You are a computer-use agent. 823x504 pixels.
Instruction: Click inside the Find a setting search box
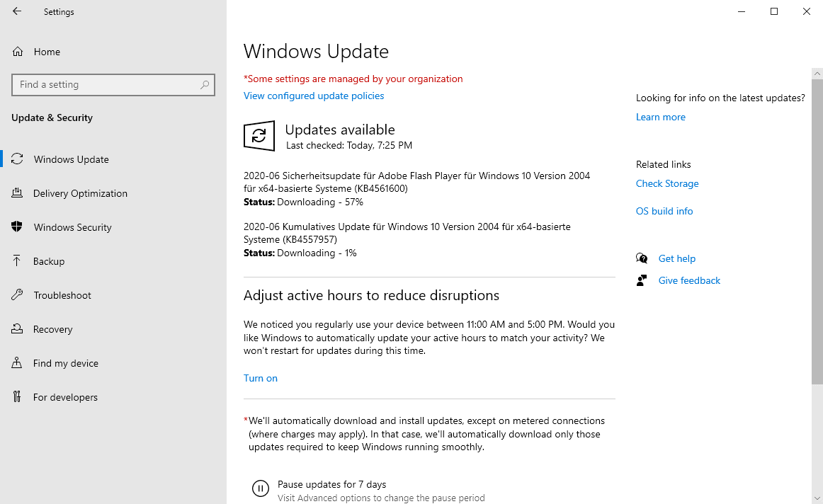point(113,84)
